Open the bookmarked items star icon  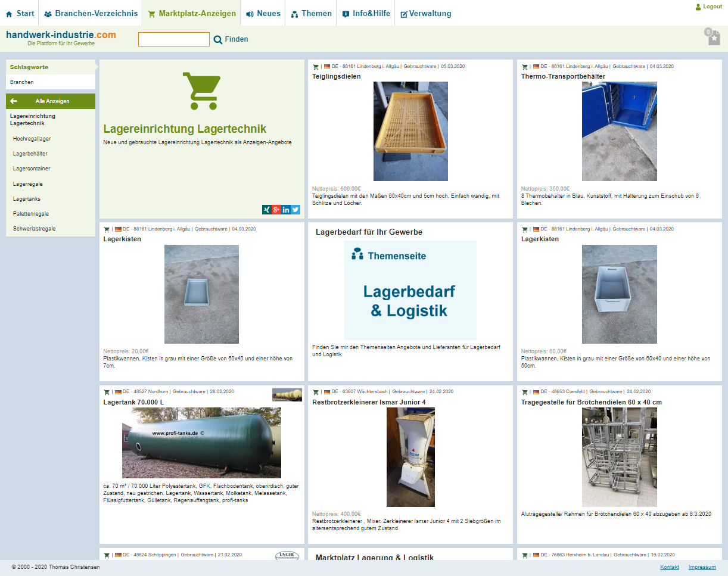714,39
